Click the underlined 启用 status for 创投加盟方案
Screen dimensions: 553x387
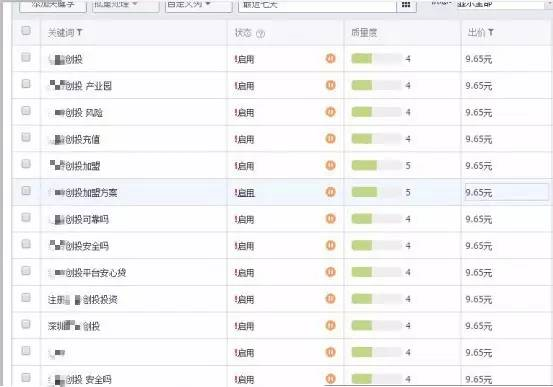(245, 193)
